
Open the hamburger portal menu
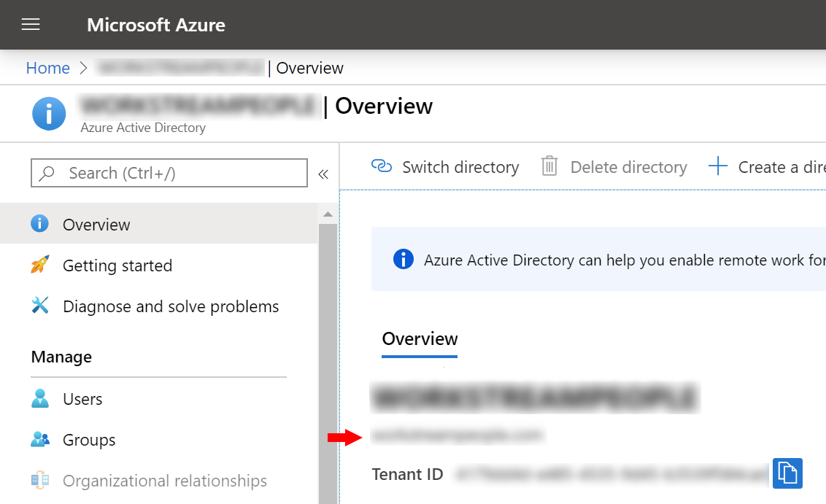(x=31, y=25)
